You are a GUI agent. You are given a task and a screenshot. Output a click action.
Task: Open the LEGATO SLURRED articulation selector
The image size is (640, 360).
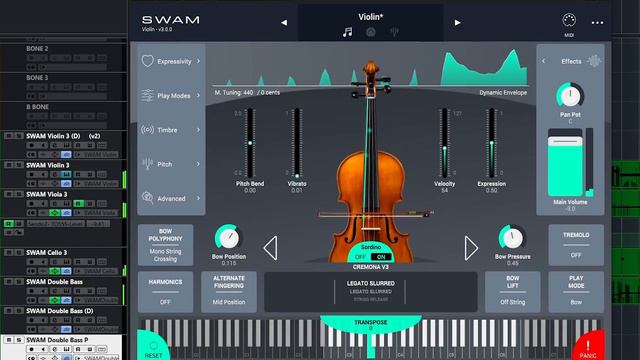pos(371,292)
